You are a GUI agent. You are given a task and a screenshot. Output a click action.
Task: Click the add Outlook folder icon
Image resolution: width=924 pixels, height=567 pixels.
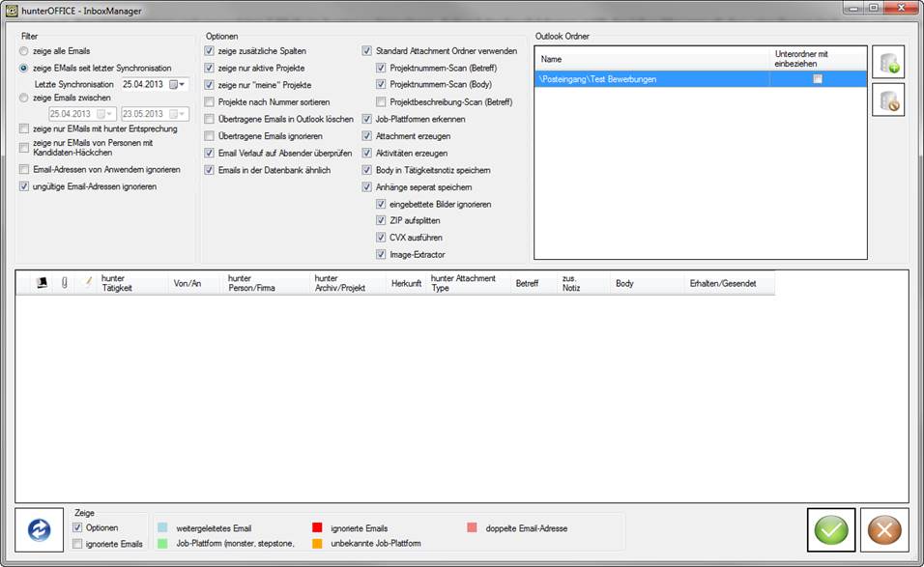point(888,62)
